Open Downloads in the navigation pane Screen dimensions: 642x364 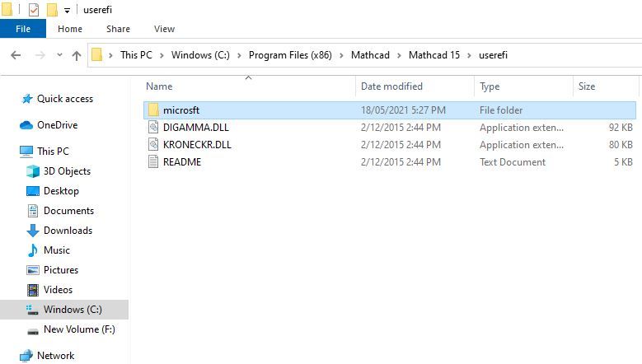(x=68, y=231)
